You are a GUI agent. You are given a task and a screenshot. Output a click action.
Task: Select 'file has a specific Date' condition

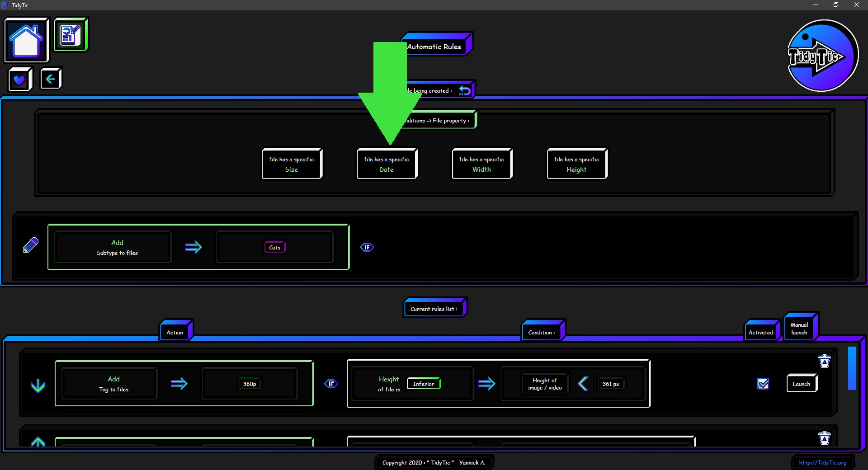387,164
